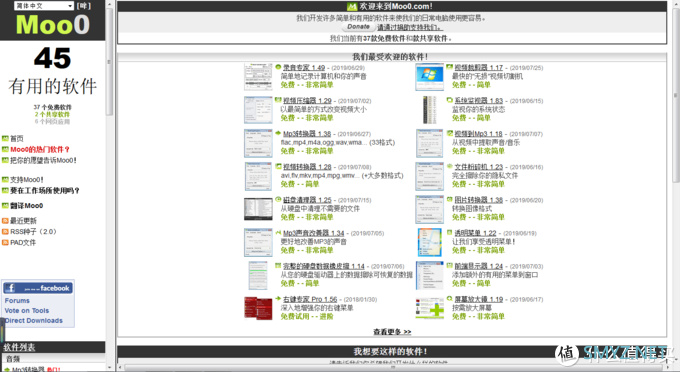This screenshot has width=680, height=372.
Task: Click the 视频转换器 screenshot thumbnail
Action: [x=258, y=176]
